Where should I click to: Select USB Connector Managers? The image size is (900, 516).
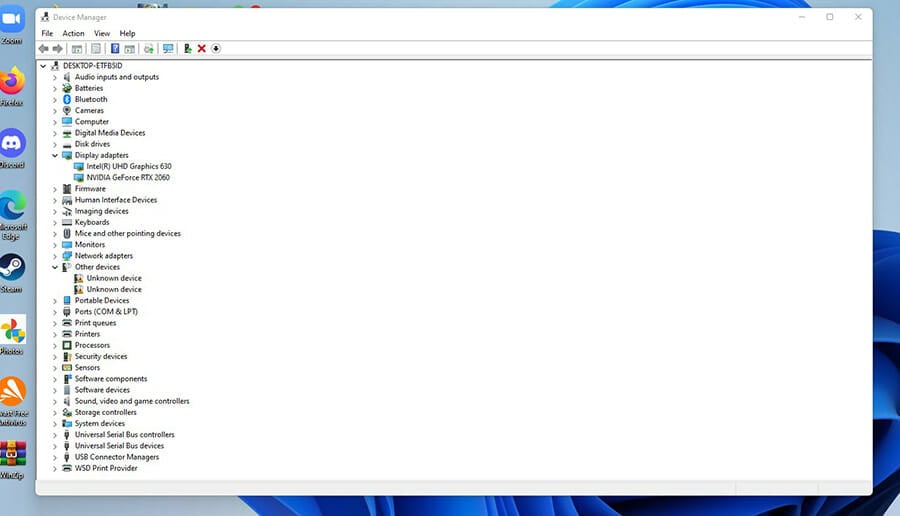point(117,457)
